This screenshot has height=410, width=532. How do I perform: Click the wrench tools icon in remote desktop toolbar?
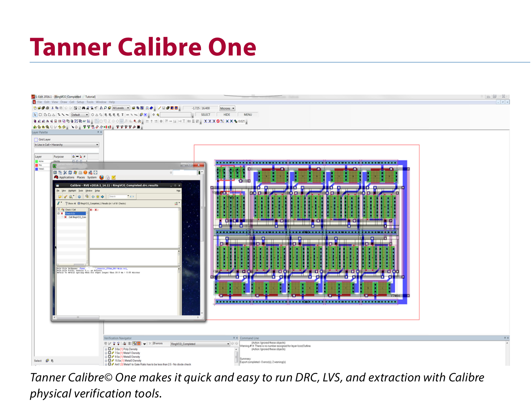coord(65,172)
